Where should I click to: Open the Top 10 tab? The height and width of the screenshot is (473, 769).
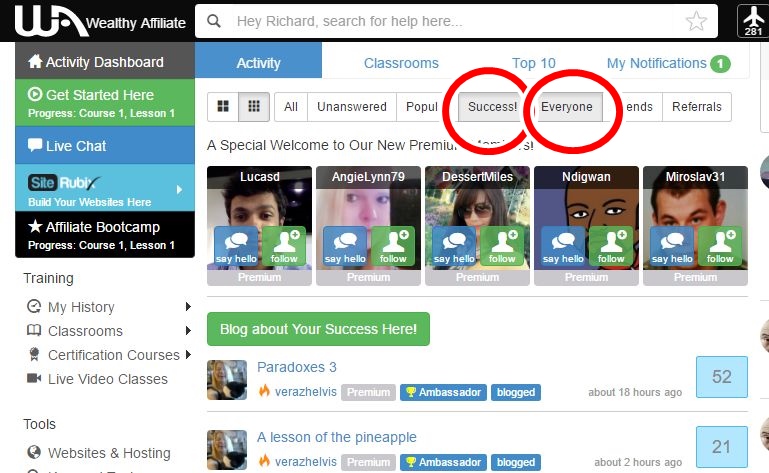coord(534,63)
